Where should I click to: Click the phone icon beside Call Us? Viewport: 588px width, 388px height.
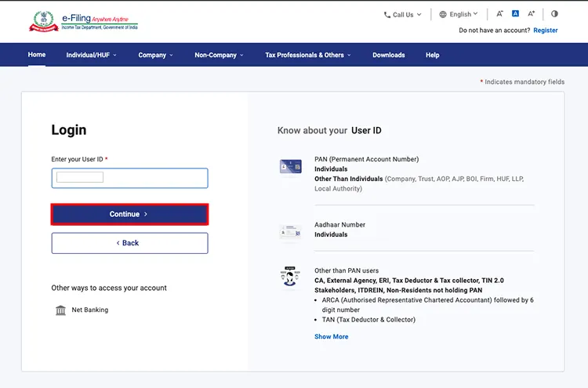[387, 15]
